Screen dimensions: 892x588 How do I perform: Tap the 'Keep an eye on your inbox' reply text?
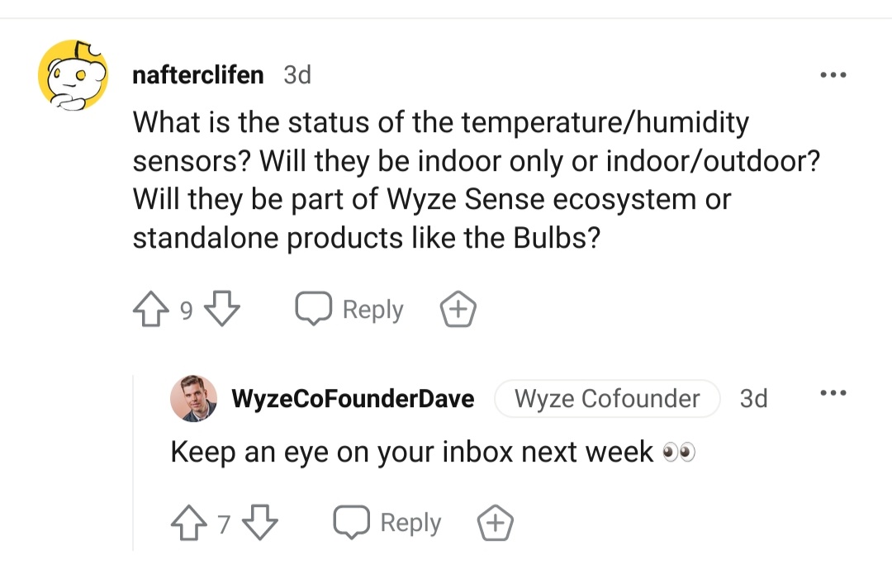click(413, 453)
